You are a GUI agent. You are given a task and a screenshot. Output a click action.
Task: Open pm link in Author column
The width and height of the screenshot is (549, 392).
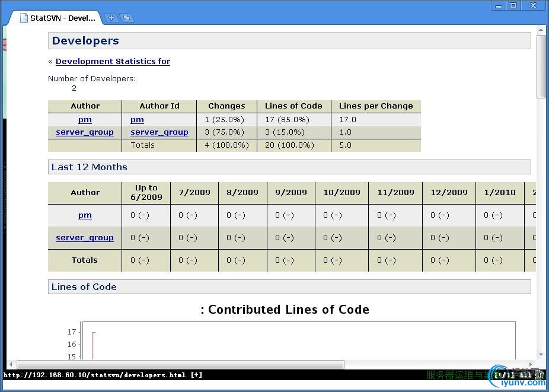click(x=85, y=120)
